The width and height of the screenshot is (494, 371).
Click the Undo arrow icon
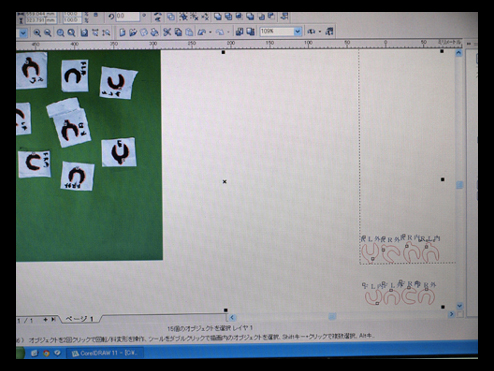click(x=201, y=32)
